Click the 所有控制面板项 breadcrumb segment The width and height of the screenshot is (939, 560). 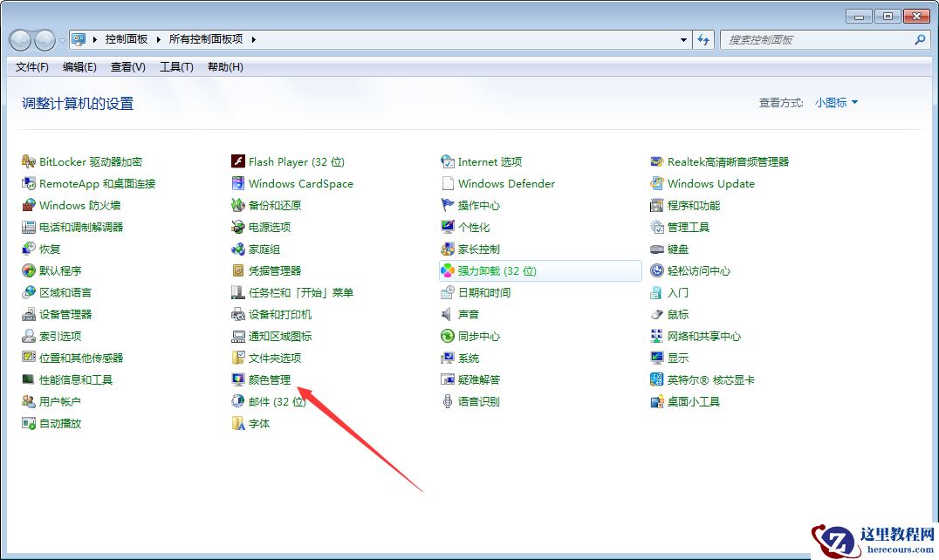[x=205, y=39]
